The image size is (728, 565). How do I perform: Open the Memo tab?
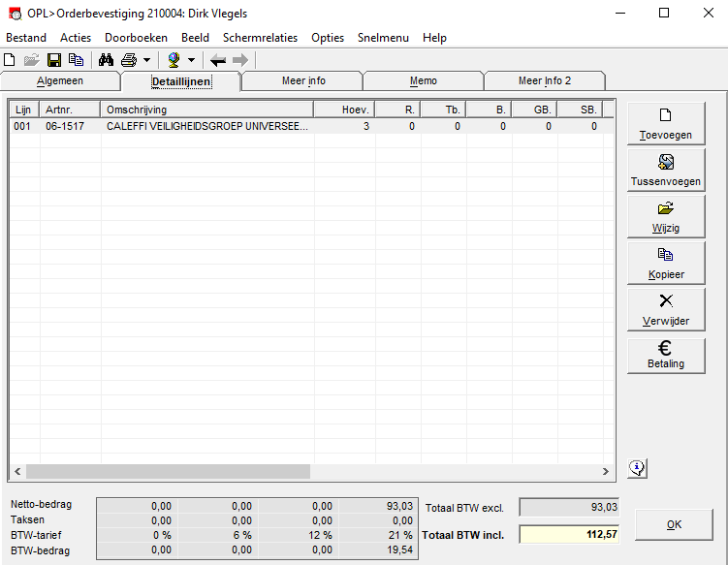click(424, 80)
